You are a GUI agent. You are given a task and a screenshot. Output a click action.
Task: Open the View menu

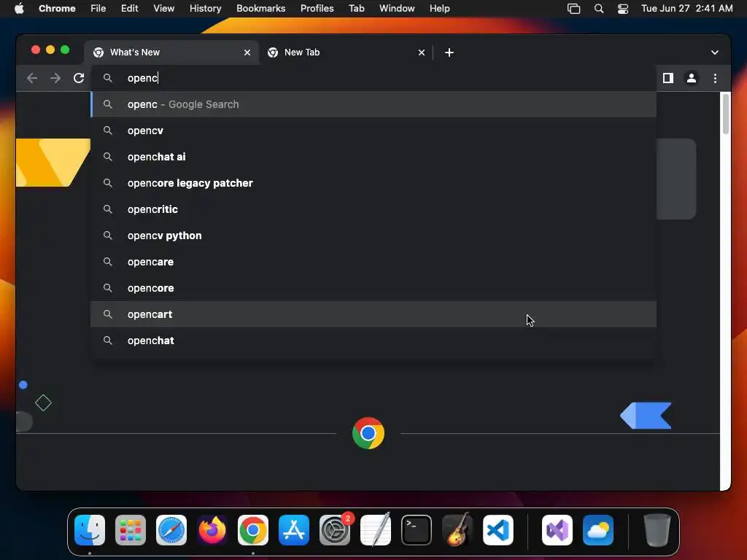(163, 8)
